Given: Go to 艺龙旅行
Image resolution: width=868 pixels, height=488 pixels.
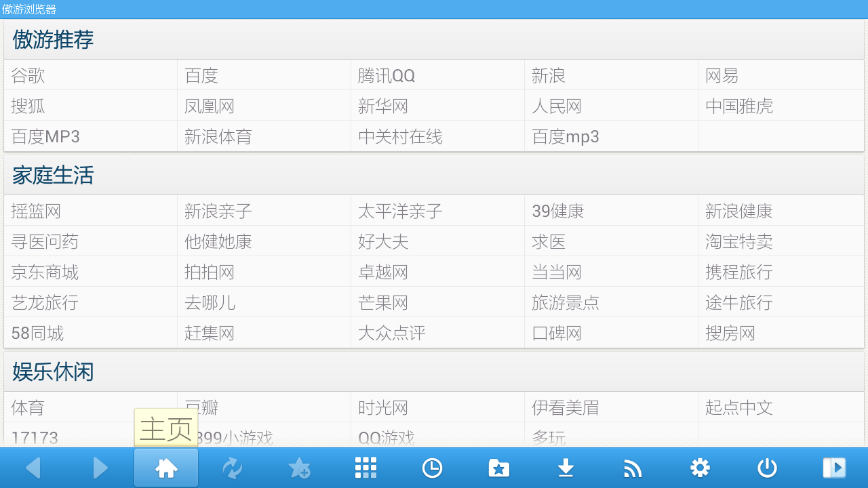Looking at the screenshot, I should pos(45,302).
